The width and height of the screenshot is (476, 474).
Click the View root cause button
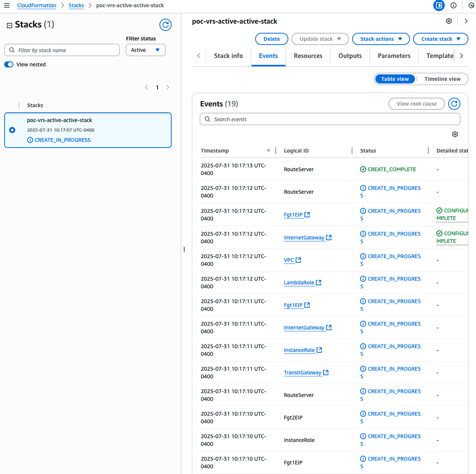(x=416, y=104)
